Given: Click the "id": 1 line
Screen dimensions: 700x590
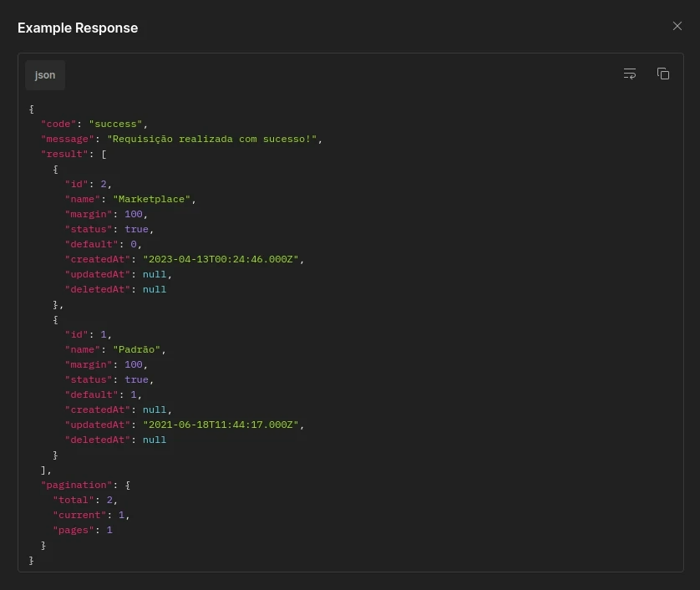Looking at the screenshot, I should click(x=88, y=334).
